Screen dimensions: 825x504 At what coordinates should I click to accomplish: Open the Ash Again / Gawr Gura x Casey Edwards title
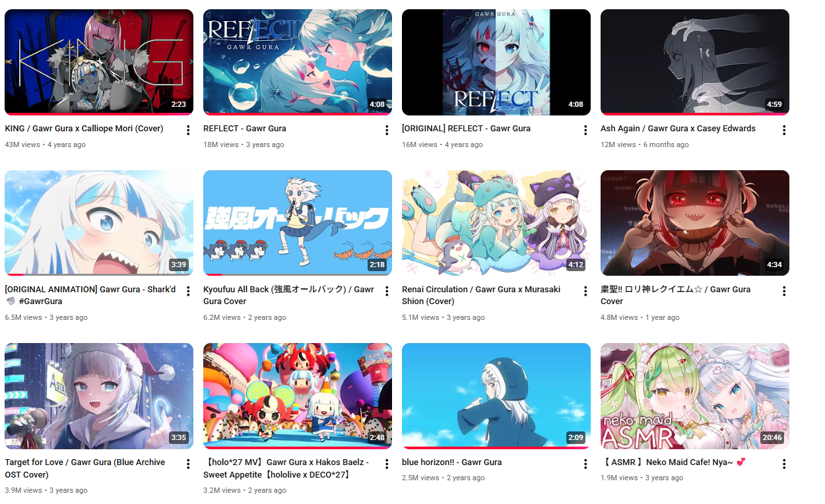(x=678, y=129)
